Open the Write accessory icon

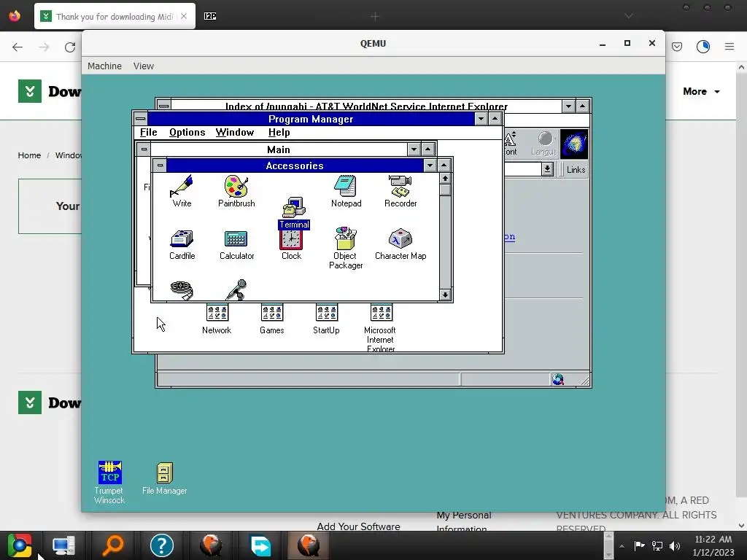(182, 191)
